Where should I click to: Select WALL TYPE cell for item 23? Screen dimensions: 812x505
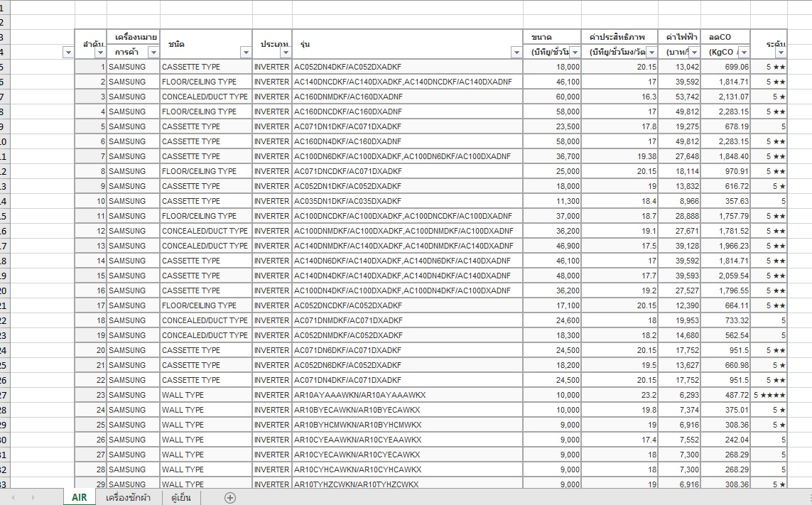point(206,395)
